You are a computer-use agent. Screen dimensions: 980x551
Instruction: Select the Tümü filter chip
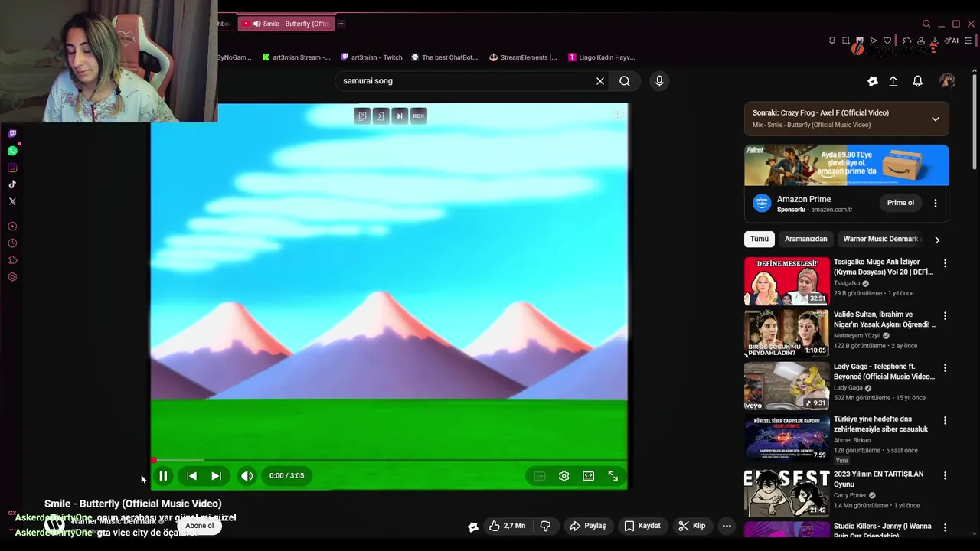pyautogui.click(x=759, y=239)
